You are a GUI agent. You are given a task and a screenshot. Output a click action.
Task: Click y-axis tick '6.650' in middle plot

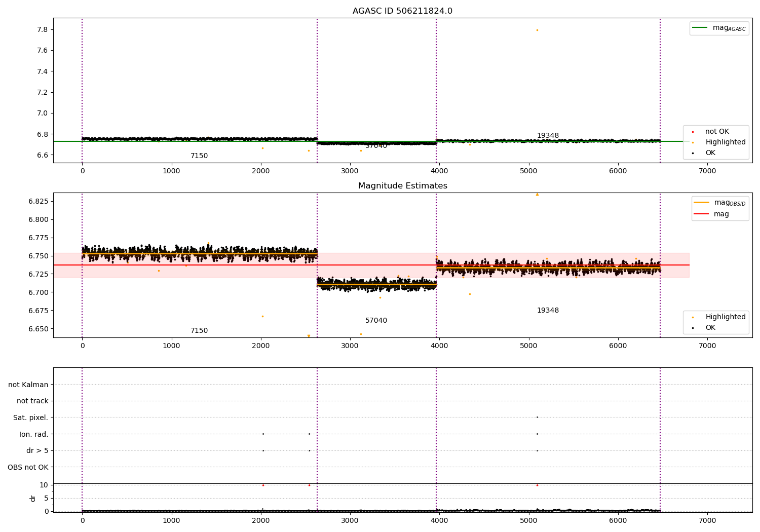38,329
